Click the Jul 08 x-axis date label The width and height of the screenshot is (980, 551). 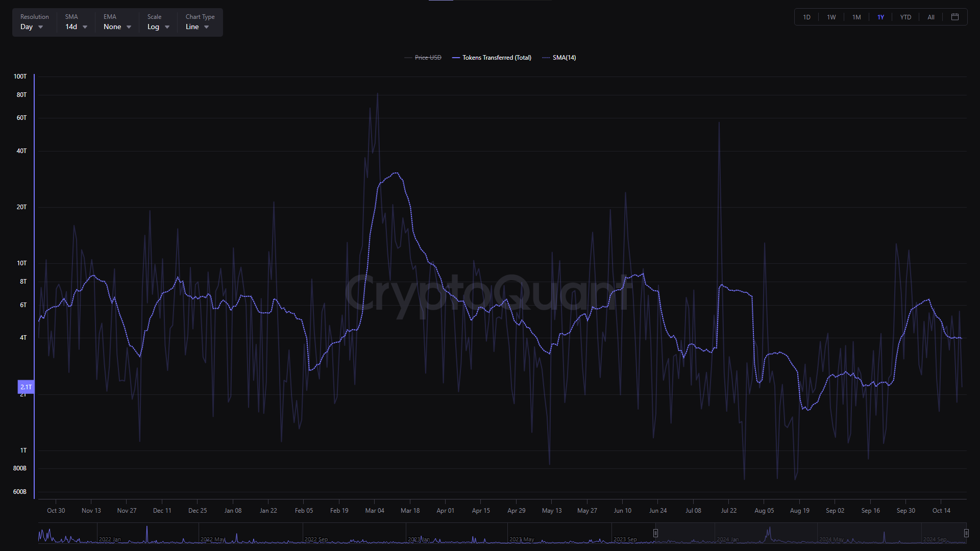[x=693, y=511]
